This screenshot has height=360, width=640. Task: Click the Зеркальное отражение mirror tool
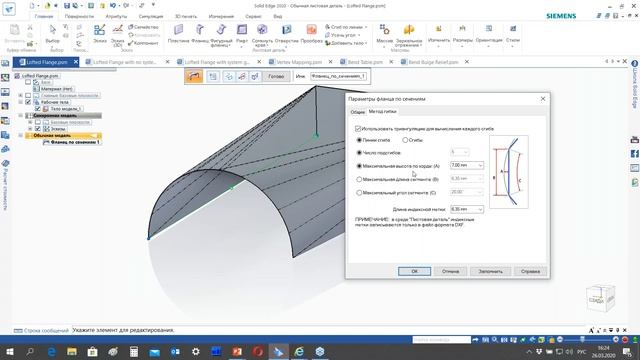pos(409,35)
